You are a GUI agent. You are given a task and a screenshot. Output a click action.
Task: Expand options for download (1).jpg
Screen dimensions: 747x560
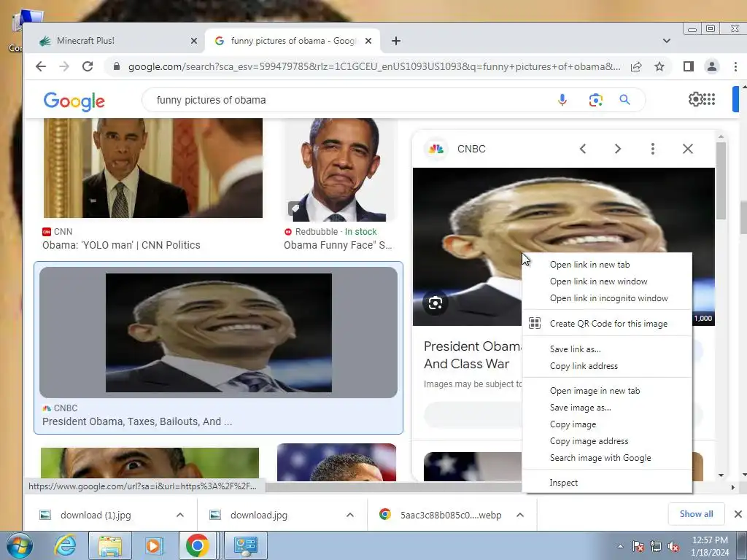[x=180, y=515]
